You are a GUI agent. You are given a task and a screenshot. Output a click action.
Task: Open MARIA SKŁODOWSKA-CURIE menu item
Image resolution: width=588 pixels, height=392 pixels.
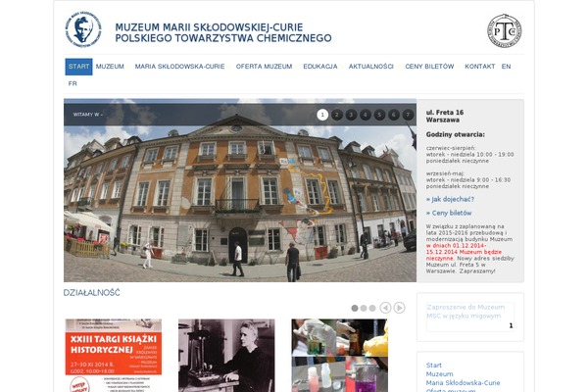click(x=179, y=67)
